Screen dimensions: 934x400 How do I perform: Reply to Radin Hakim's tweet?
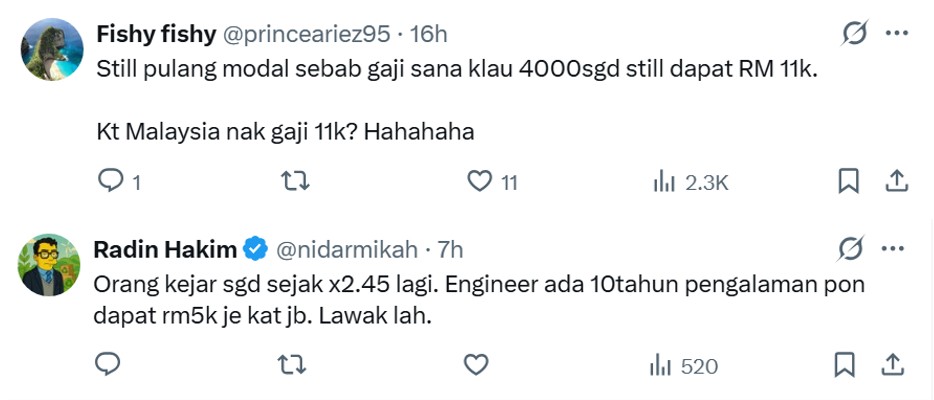108,365
